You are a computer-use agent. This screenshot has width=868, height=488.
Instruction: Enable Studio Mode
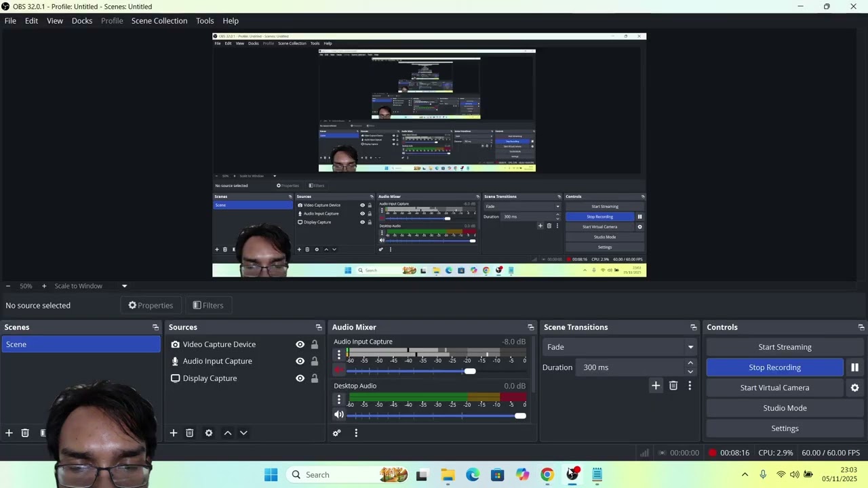(x=785, y=408)
